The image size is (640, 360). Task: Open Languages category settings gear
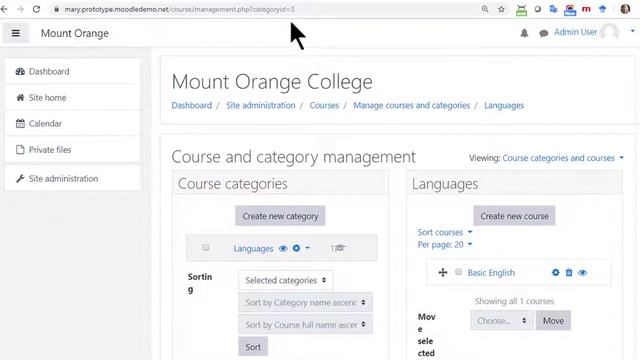pos(296,248)
